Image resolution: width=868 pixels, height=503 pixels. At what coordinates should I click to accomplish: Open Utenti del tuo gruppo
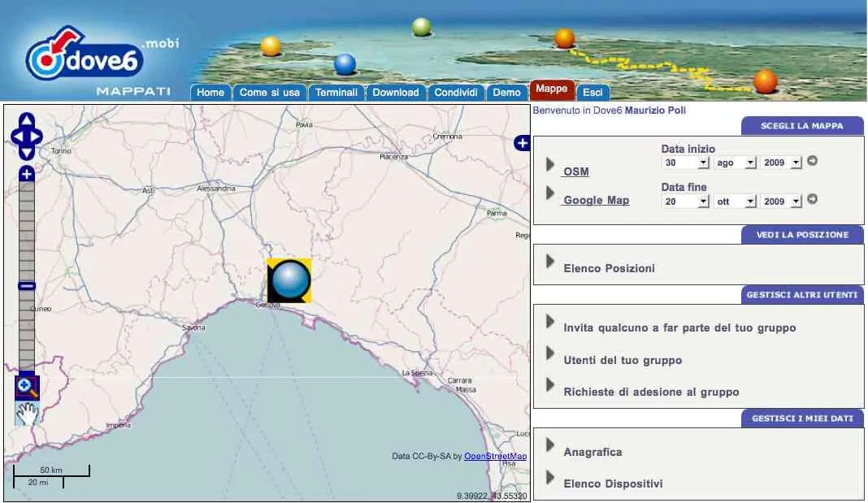pos(623,360)
